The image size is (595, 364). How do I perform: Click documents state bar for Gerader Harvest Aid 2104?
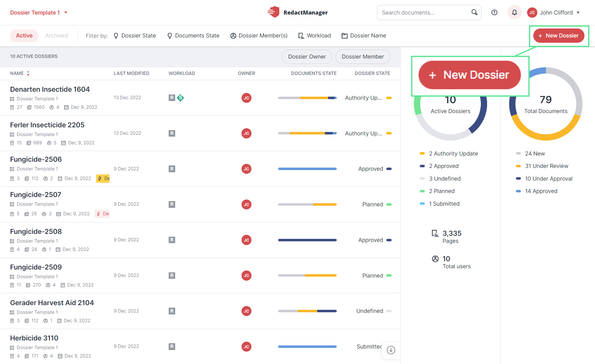tap(307, 311)
